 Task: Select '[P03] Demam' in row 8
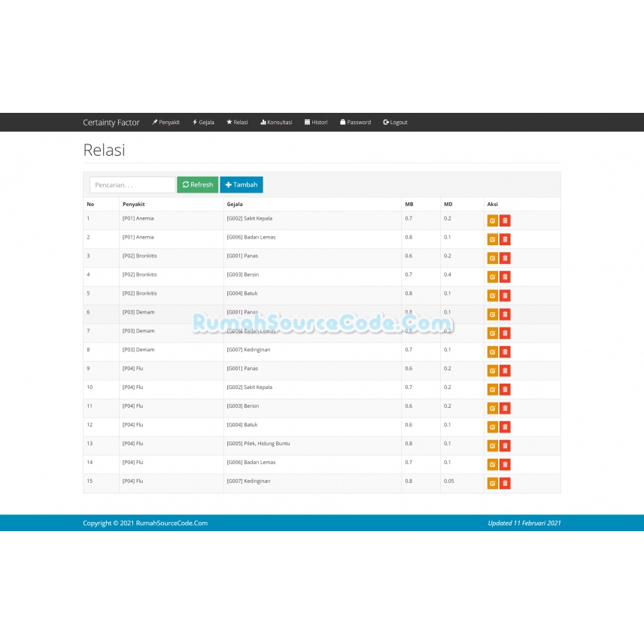point(138,350)
